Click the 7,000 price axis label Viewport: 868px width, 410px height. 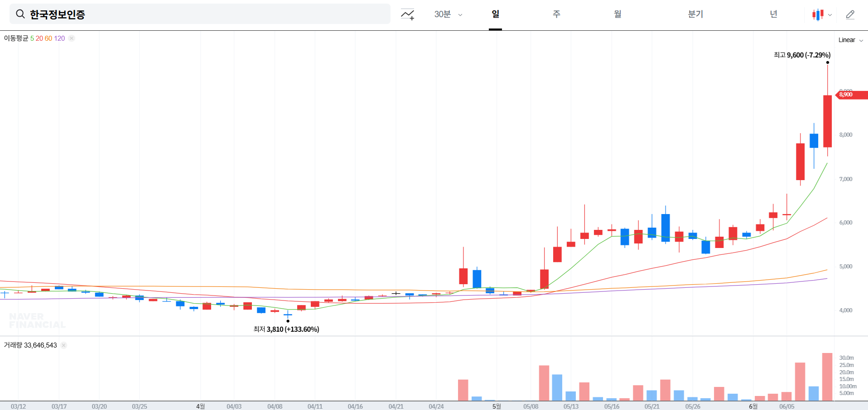[846, 179]
